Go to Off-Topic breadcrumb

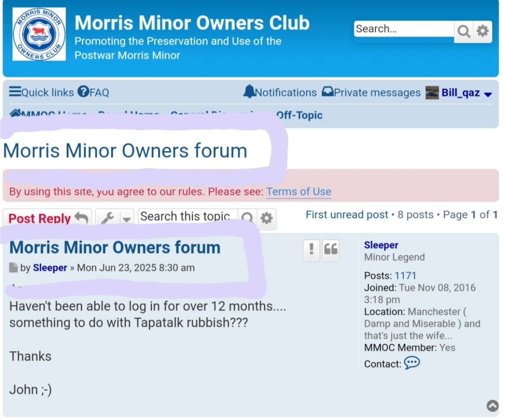[x=300, y=115]
